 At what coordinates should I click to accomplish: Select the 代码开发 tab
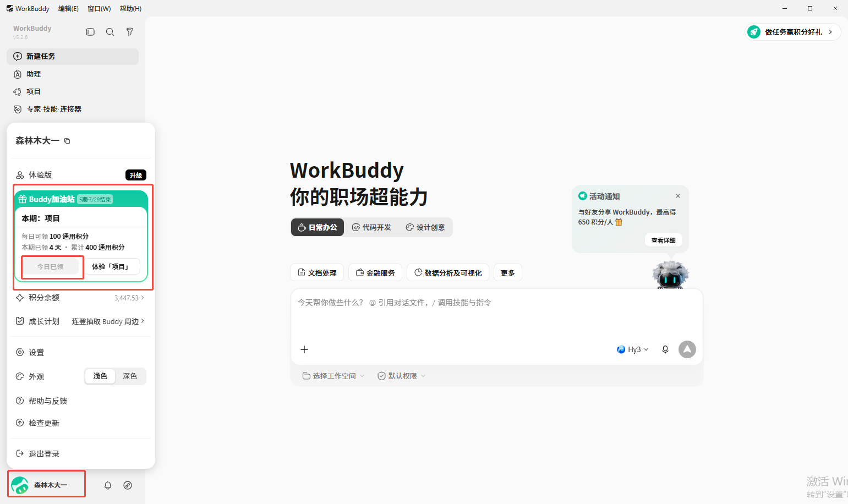[371, 227]
